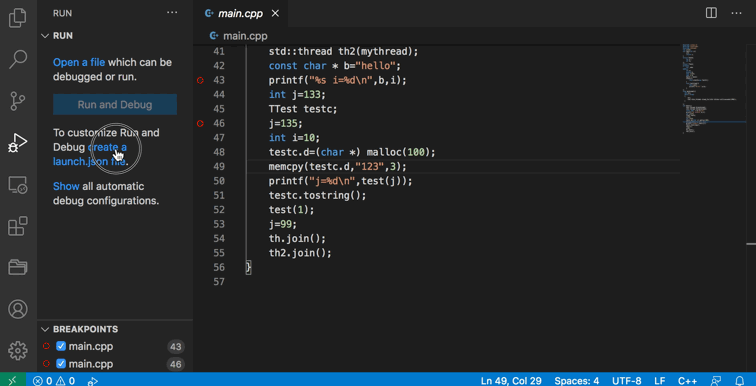Click the 'const char * b="hello";' line

pos(335,66)
